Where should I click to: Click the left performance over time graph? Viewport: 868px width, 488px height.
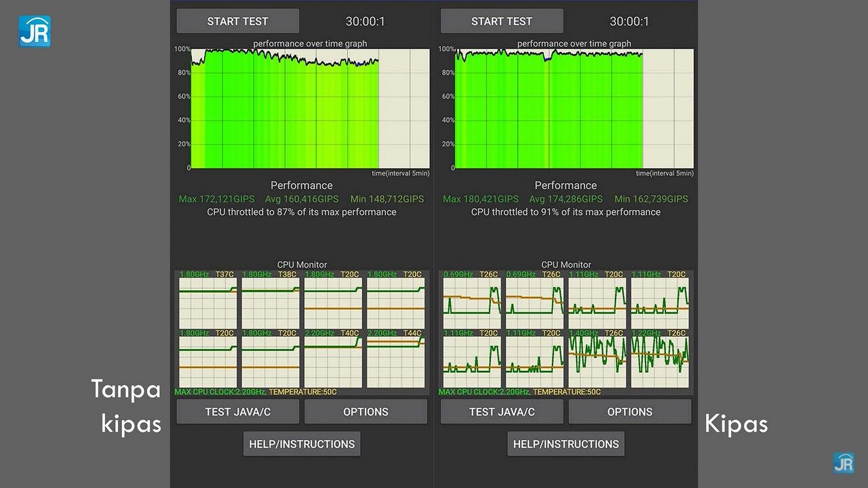(302, 108)
